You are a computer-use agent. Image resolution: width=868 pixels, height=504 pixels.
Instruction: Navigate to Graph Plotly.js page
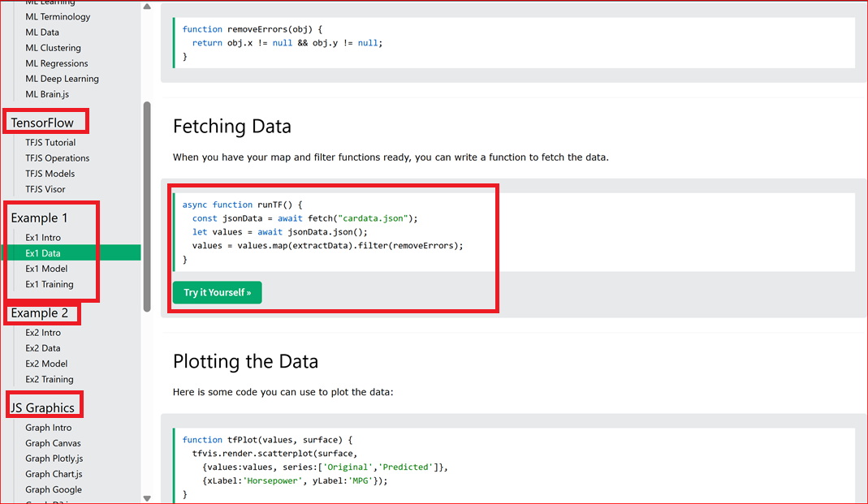[x=54, y=459]
